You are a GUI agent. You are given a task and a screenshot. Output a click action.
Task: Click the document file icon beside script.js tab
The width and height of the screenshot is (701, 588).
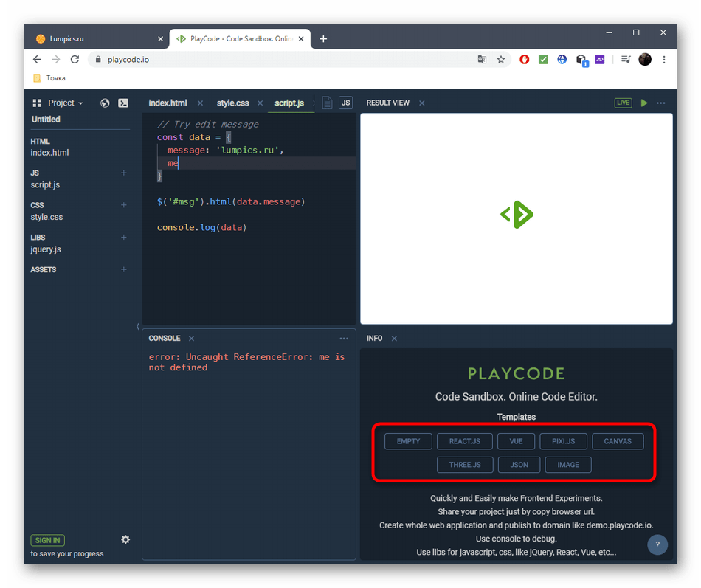(327, 103)
